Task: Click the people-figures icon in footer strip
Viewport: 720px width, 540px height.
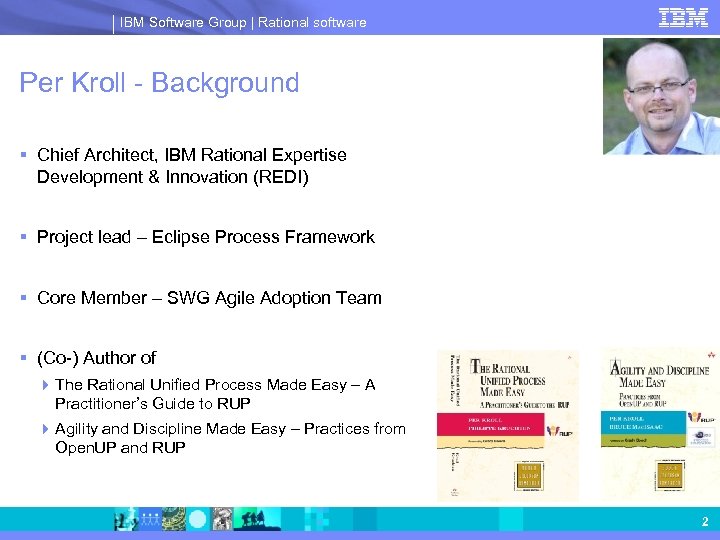Action: [150, 519]
